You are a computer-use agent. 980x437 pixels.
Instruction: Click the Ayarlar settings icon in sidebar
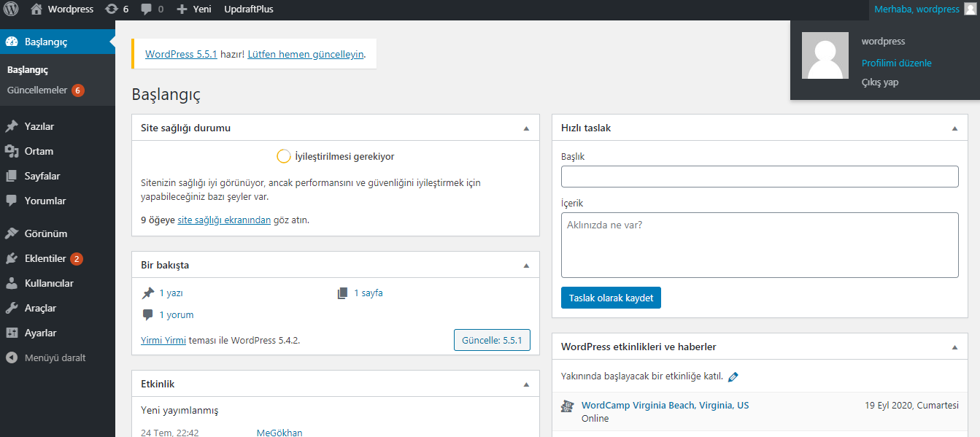12,333
